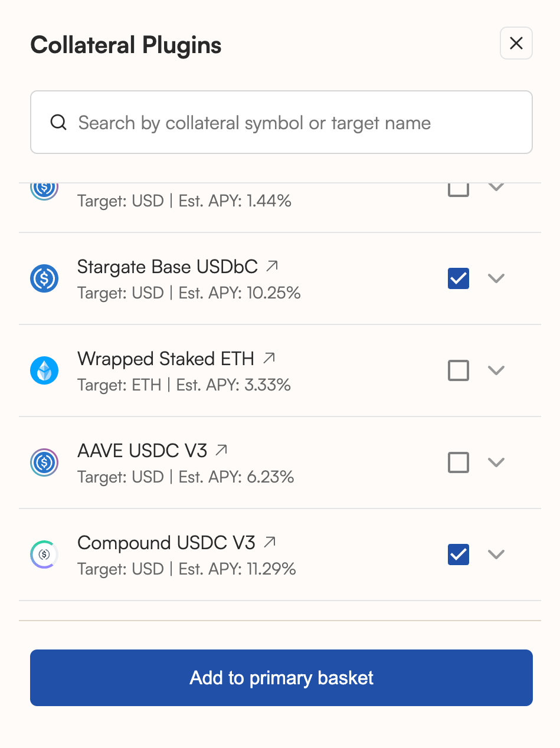The image size is (560, 748).
Task: Close the Collateral Plugins dialog
Action: coord(516,43)
